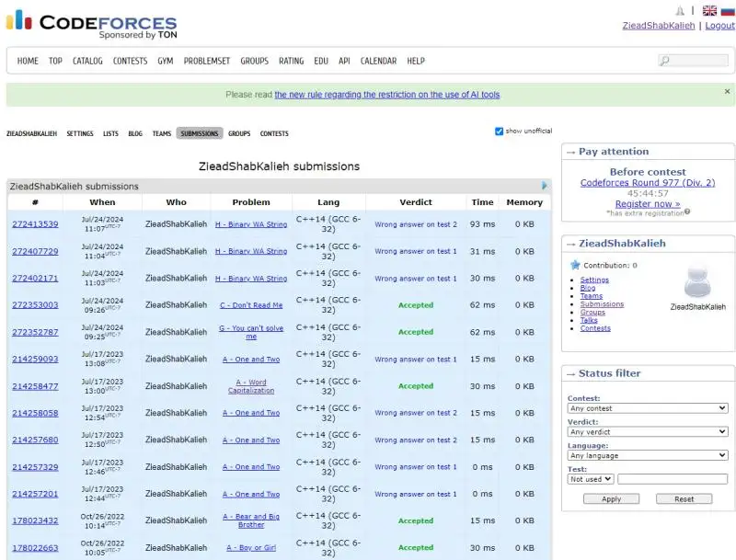The image size is (736, 560).
Task: Toggle the show unofficial checkbox
Action: [x=499, y=130]
